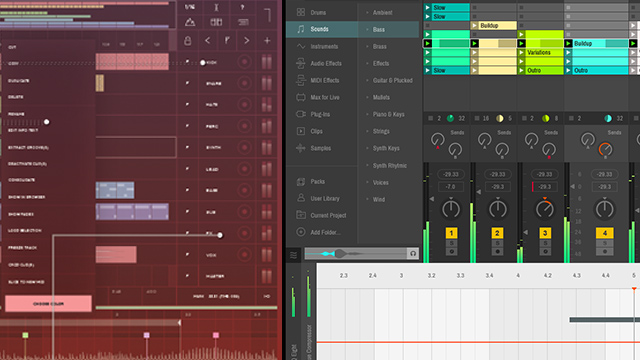Toggle track activator number 3
The image size is (640, 360).
pyautogui.click(x=545, y=233)
